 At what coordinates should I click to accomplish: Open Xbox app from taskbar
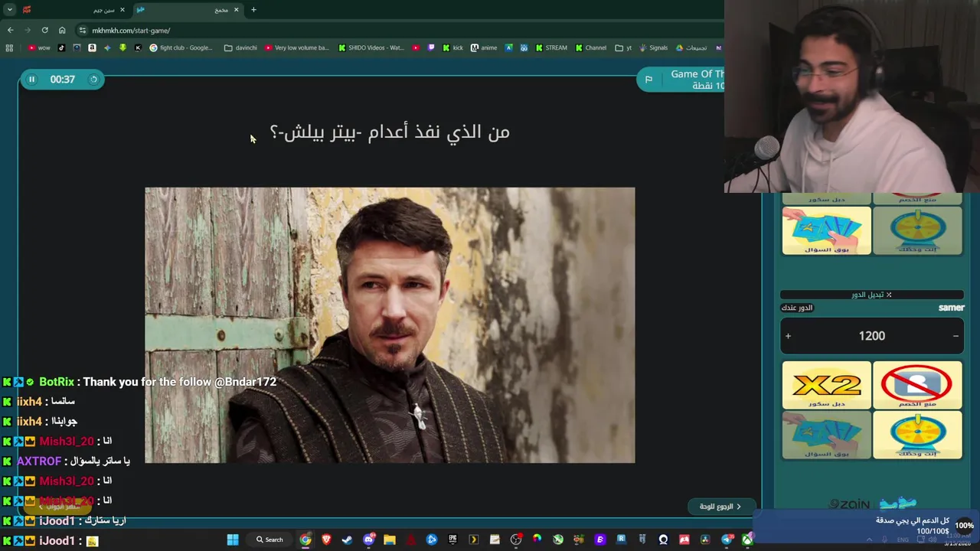[x=747, y=540]
